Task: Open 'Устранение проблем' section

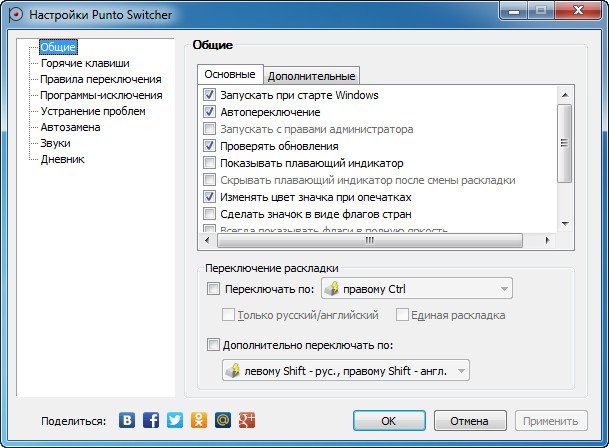Action: 93,111
